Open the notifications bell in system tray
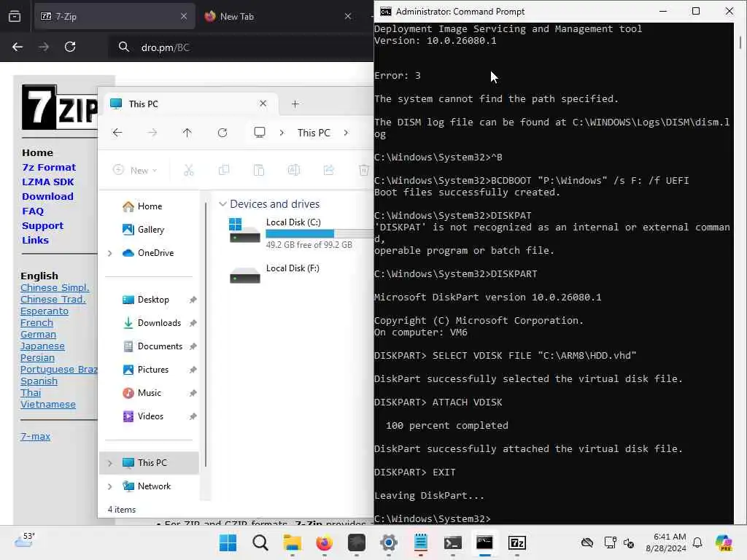Viewport: 747px width, 560px height. tap(697, 542)
